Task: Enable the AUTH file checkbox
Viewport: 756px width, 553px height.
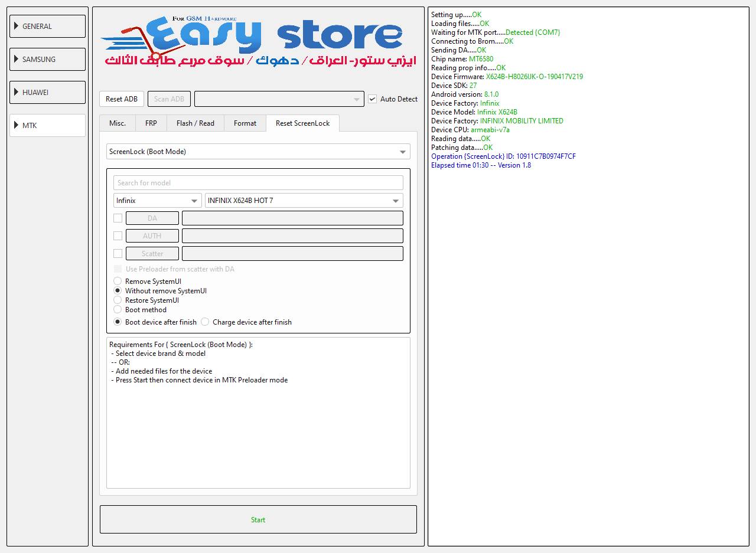Action: point(118,236)
